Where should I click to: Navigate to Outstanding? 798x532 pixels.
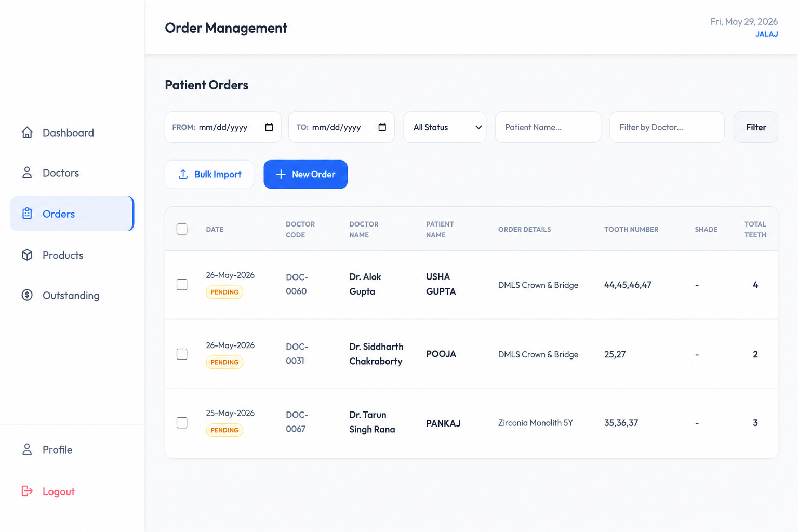click(72, 295)
